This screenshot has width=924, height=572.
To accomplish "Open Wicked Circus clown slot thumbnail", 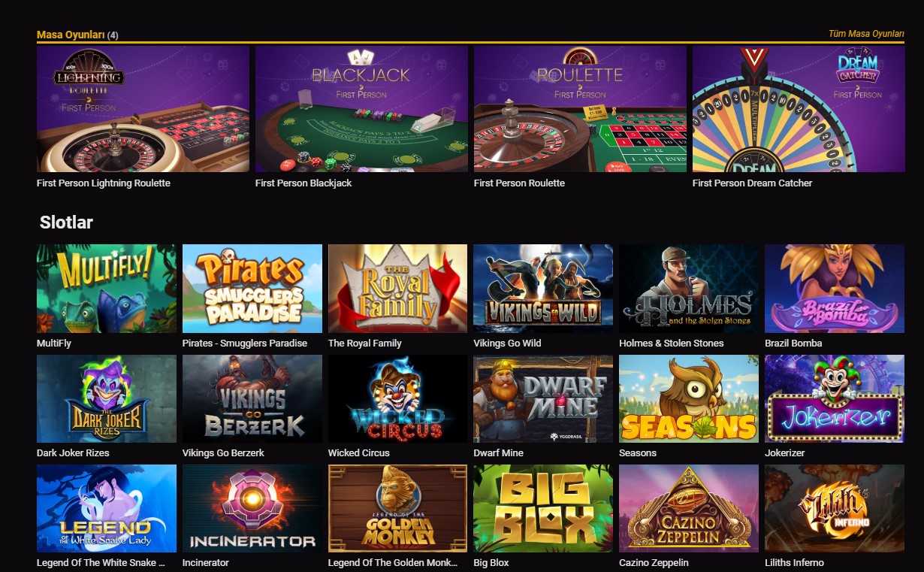I will coord(397,398).
